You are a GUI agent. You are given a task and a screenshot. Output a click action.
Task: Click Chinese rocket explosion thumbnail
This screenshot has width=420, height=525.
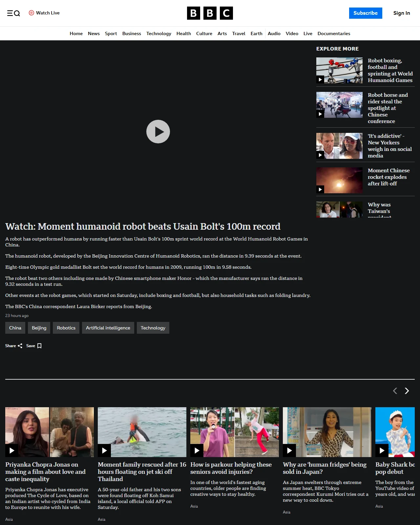[x=339, y=180]
